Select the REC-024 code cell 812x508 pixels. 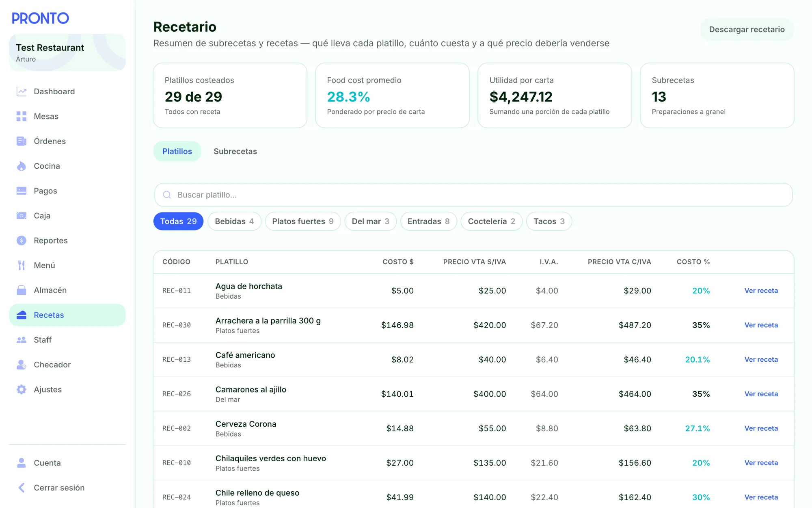[x=177, y=497]
